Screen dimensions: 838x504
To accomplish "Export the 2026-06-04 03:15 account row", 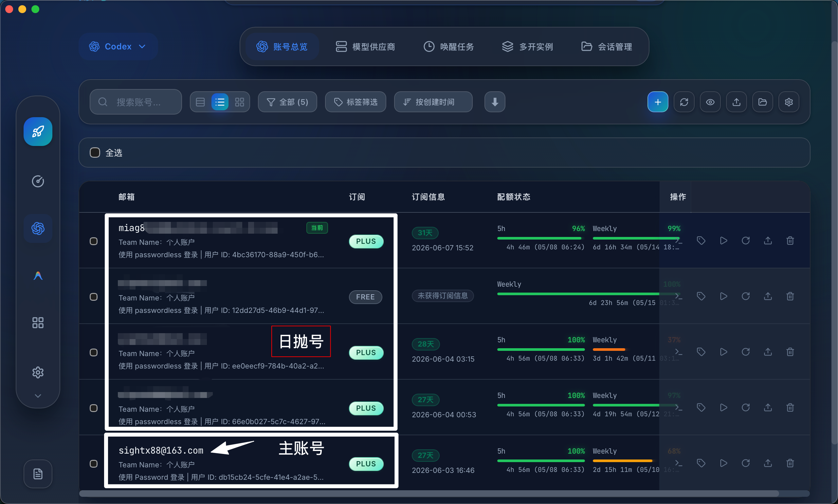I will click(x=768, y=352).
